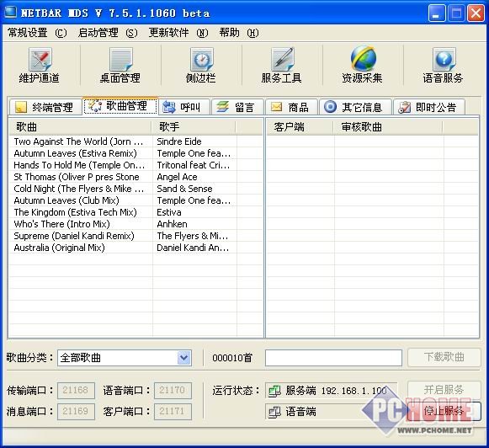Click the 000010首 song count text
Image resolution: width=489 pixels, height=448 pixels.
coord(232,358)
